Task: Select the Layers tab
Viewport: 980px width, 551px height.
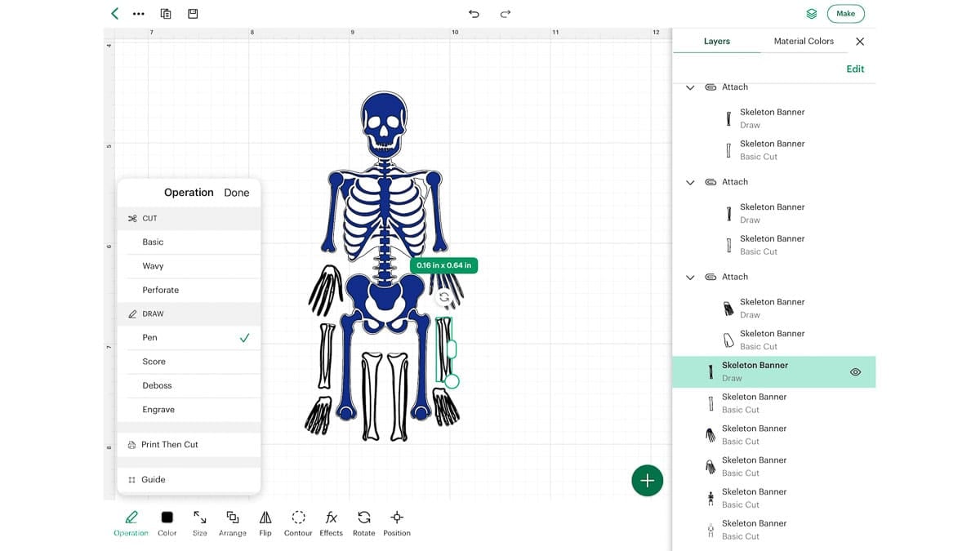Action: [716, 41]
